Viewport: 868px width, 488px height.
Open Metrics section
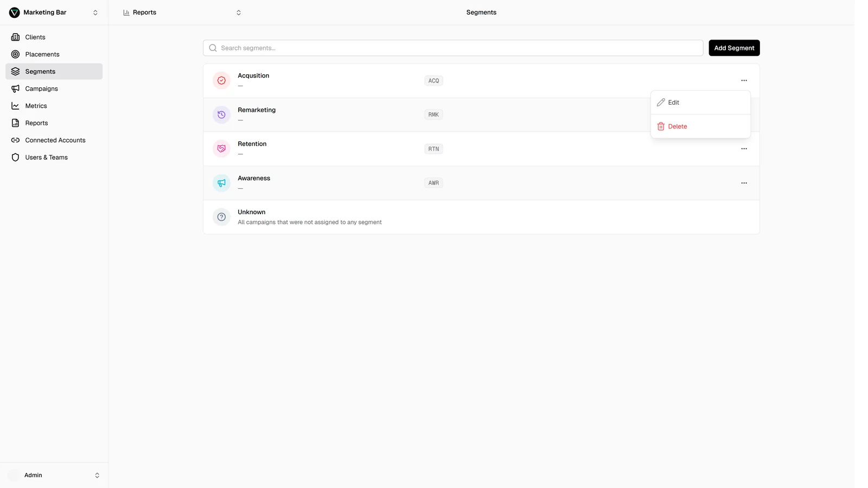54,106
